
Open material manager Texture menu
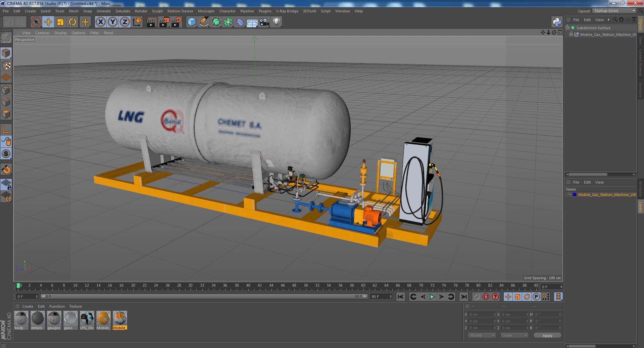click(76, 306)
